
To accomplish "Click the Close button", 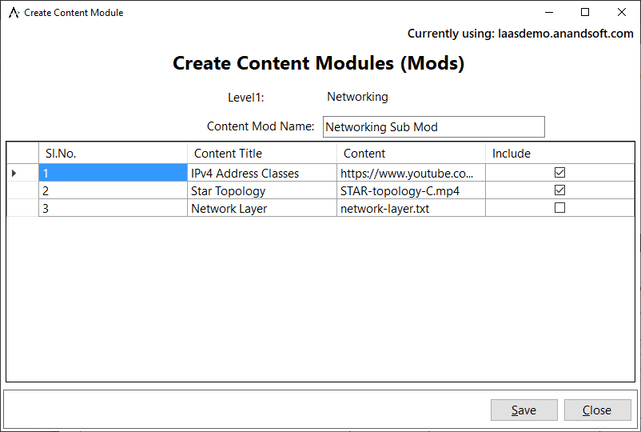I will [x=597, y=410].
